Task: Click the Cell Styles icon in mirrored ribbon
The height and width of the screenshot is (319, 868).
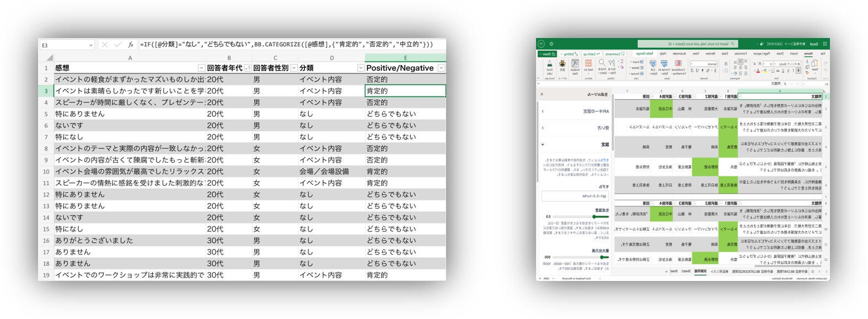Action: pyautogui.click(x=653, y=63)
